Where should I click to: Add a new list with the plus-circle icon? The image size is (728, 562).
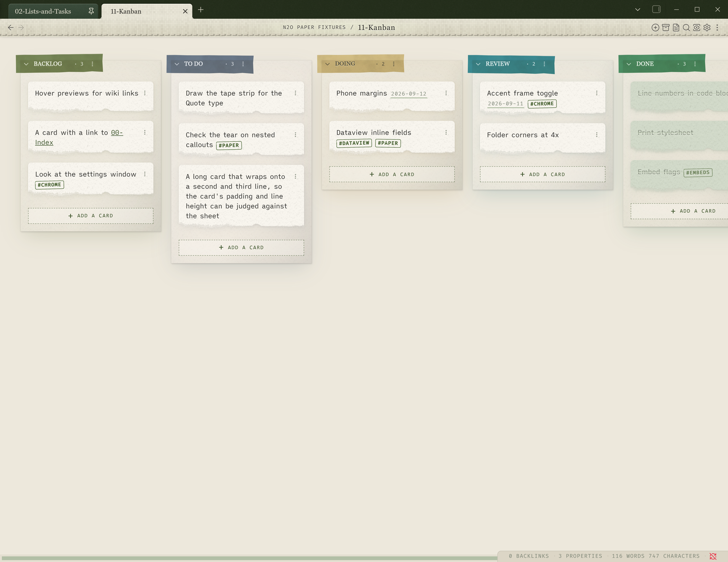tap(655, 28)
